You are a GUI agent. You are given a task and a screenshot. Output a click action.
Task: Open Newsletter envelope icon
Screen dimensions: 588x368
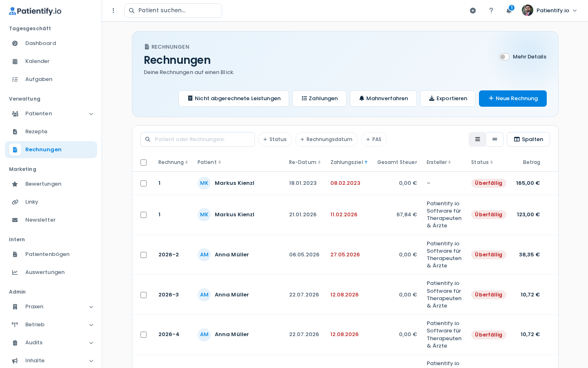click(x=15, y=220)
